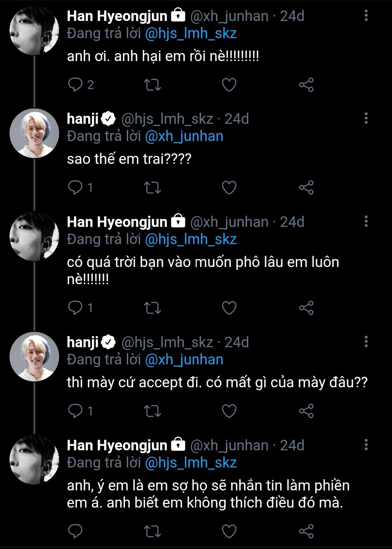Open more options on the last tweet
This screenshot has width=392, height=549.
(x=366, y=445)
